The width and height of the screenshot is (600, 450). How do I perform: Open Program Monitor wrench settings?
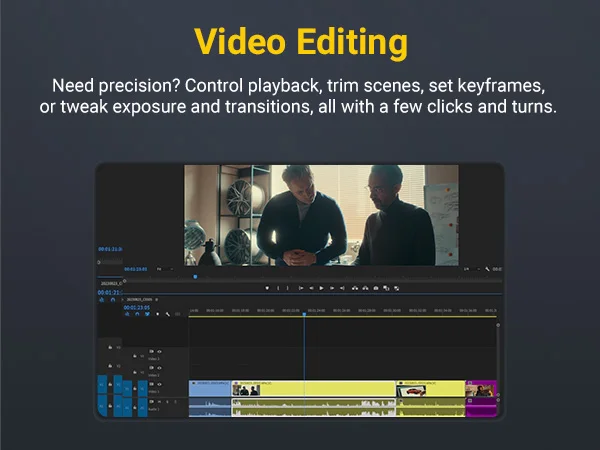pos(487,269)
